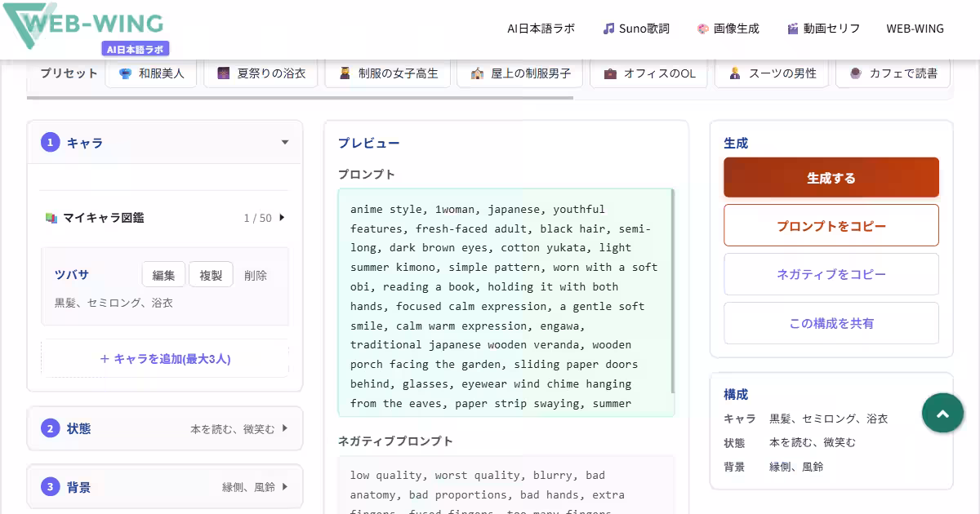Viewport: 980px width, 514px height.
Task: Expand マイキャラ図鑑 with the 1 / 50 arrow
Action: 282,218
